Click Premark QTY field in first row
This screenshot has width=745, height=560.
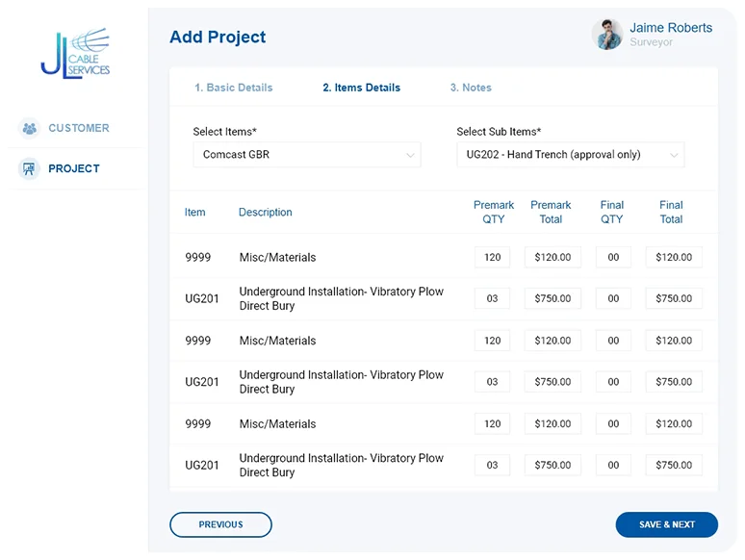coord(492,258)
